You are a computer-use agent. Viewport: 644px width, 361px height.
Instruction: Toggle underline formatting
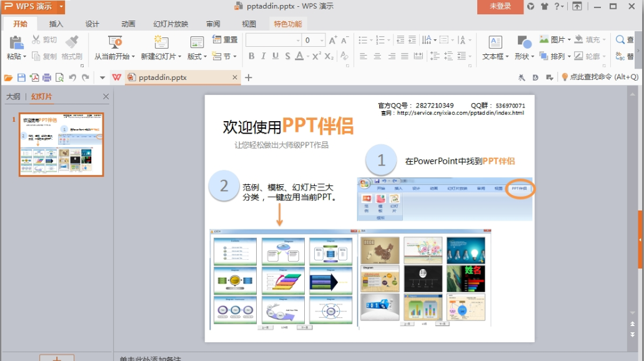(x=275, y=56)
